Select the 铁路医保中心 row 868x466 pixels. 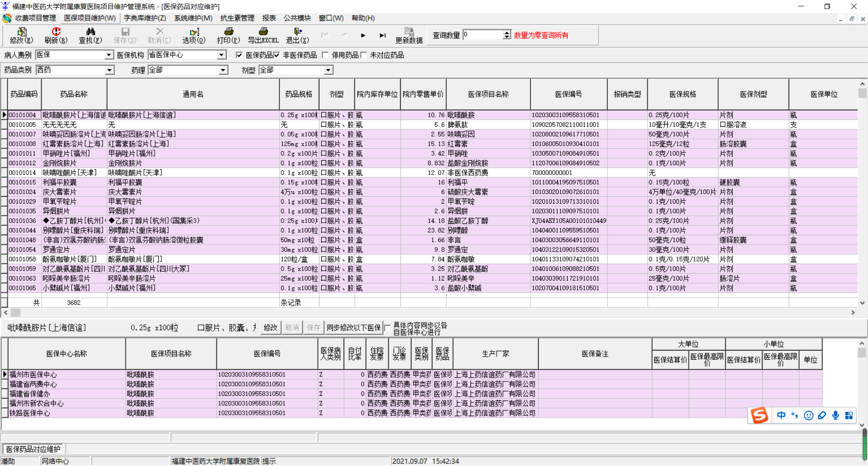coord(412,413)
